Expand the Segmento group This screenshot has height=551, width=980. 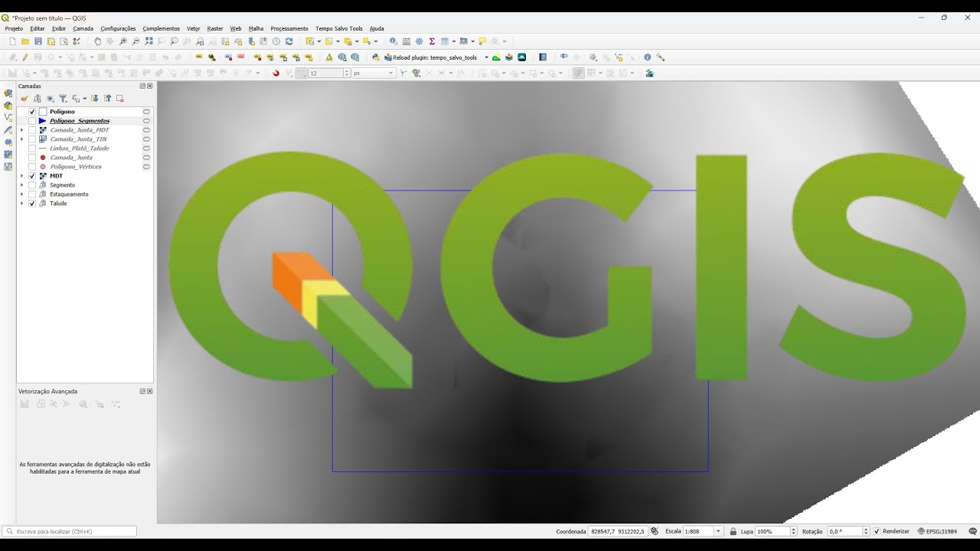click(21, 185)
